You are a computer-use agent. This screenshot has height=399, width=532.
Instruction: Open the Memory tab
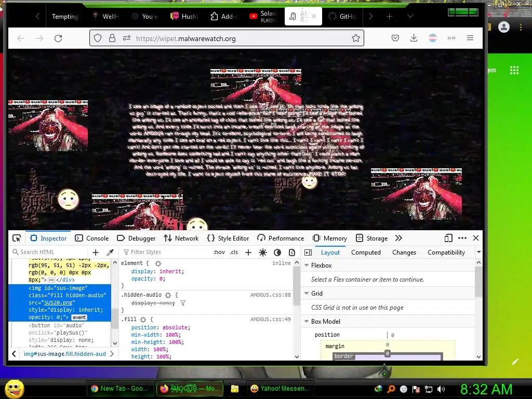point(330,238)
